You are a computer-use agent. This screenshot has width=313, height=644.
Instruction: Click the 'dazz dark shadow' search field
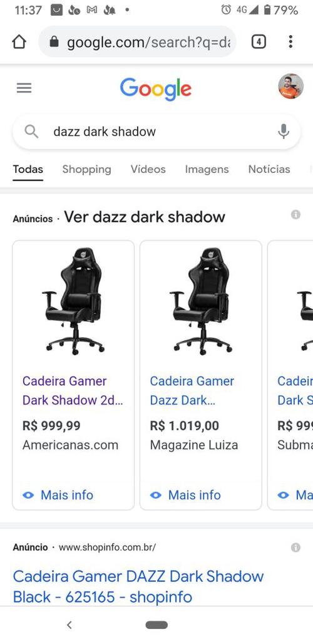click(156, 132)
